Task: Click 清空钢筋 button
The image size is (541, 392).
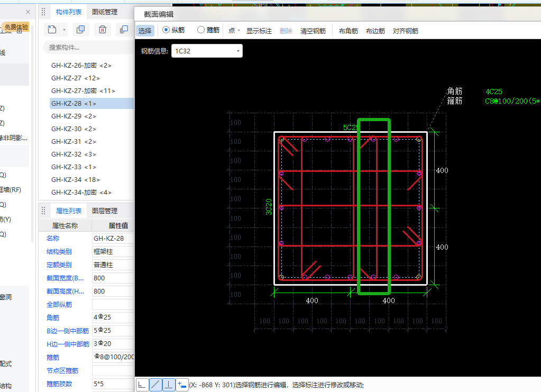Action: tap(313, 31)
